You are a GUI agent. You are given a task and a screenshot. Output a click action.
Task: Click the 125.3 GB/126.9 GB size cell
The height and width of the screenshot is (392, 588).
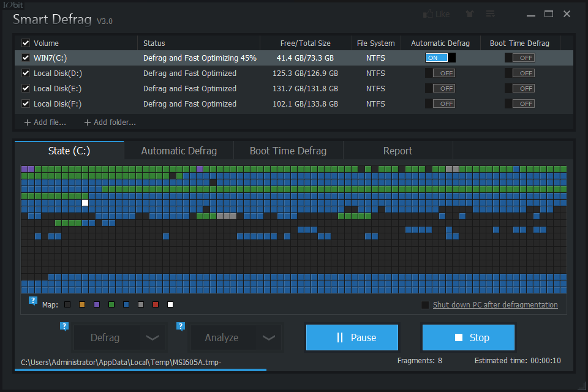(305, 73)
